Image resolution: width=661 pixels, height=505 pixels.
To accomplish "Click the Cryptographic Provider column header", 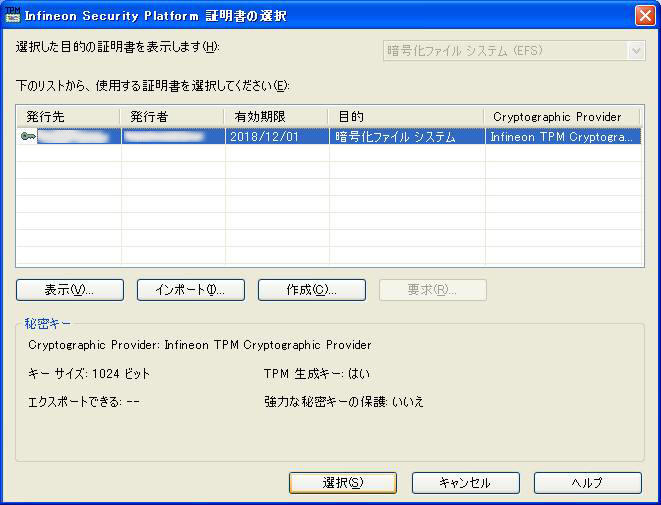I will pyautogui.click(x=562, y=116).
